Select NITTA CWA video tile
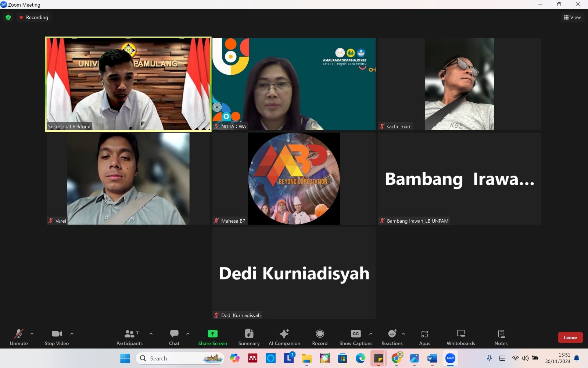The width and height of the screenshot is (588, 368). (x=294, y=84)
